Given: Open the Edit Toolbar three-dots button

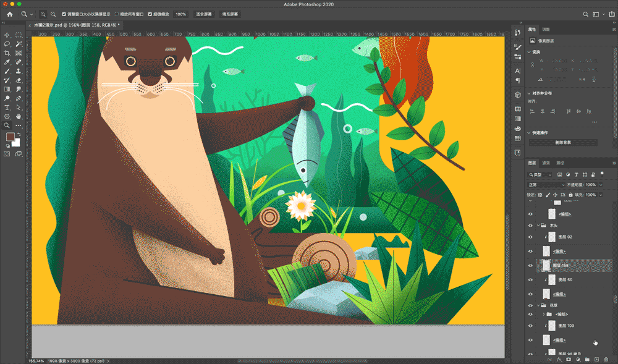Looking at the screenshot, I should tap(18, 125).
